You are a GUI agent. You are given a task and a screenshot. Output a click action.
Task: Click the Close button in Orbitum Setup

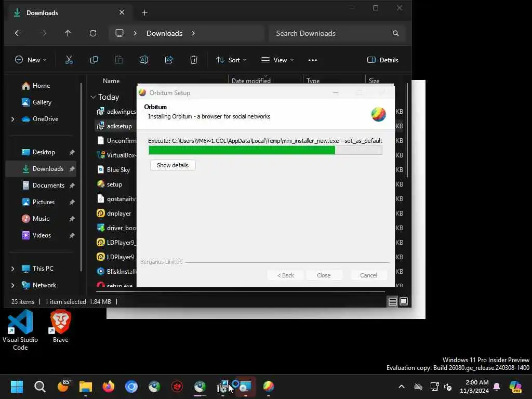click(x=324, y=275)
